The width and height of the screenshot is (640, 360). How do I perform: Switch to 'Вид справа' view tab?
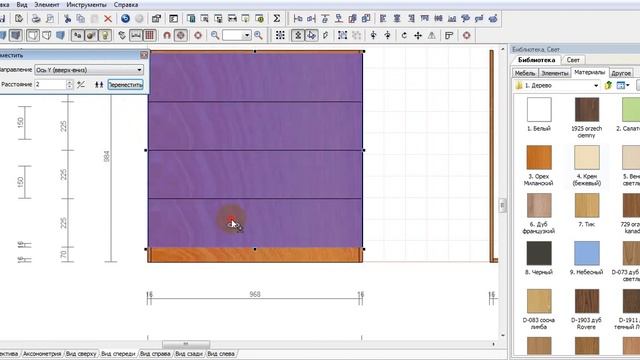[x=155, y=354]
